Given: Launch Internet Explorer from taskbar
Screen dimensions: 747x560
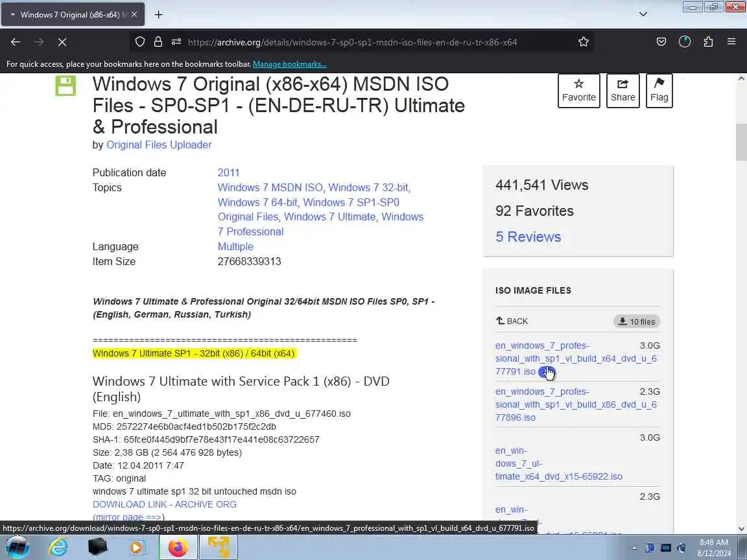Looking at the screenshot, I should [58, 547].
